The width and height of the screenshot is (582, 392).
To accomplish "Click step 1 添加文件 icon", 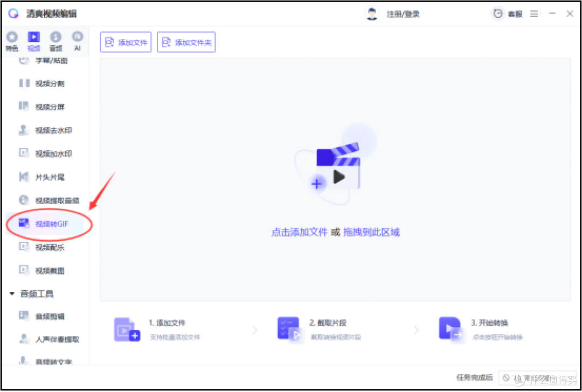I will click(x=127, y=330).
